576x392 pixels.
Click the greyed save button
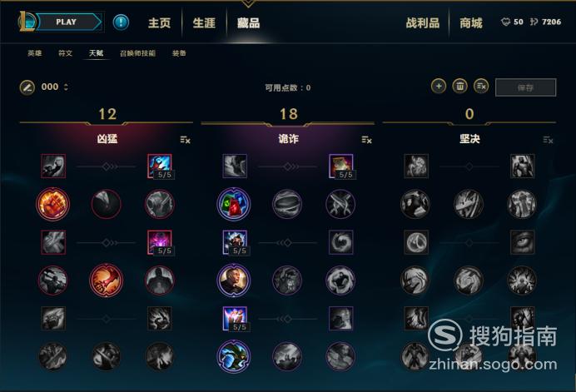coord(526,87)
